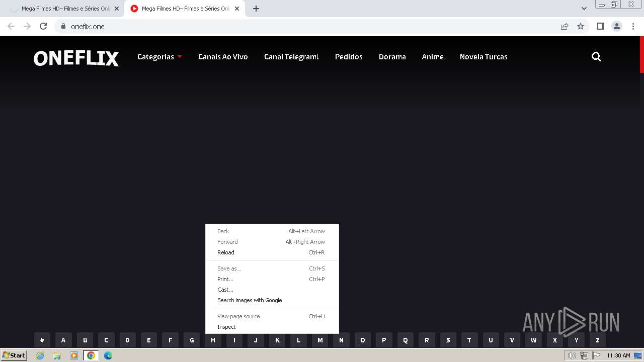The height and width of the screenshot is (362, 644).
Task: Filter titles by letter V
Action: coord(512,340)
